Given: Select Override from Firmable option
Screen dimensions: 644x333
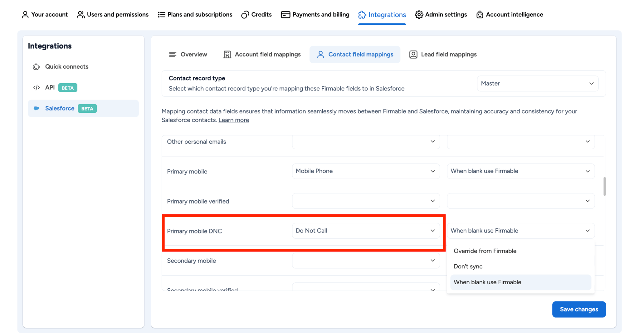Looking at the screenshot, I should pyautogui.click(x=485, y=251).
